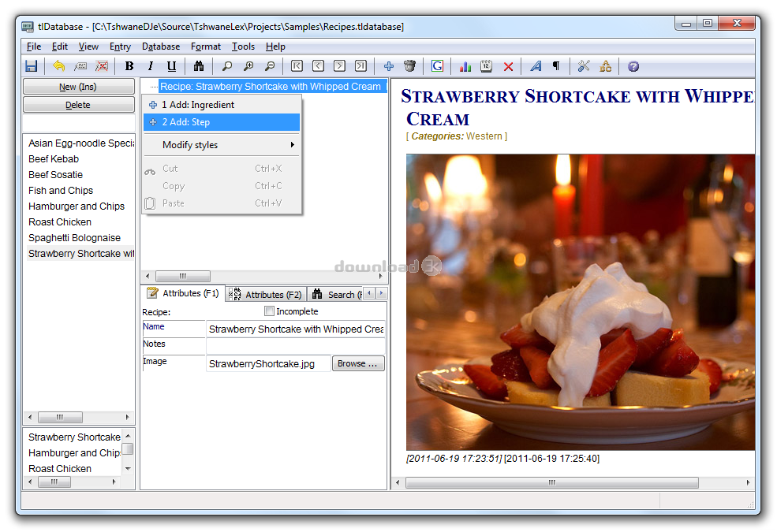The image size is (777, 532).
Task: Toggle underline formatting in toolbar
Action: 171,66
